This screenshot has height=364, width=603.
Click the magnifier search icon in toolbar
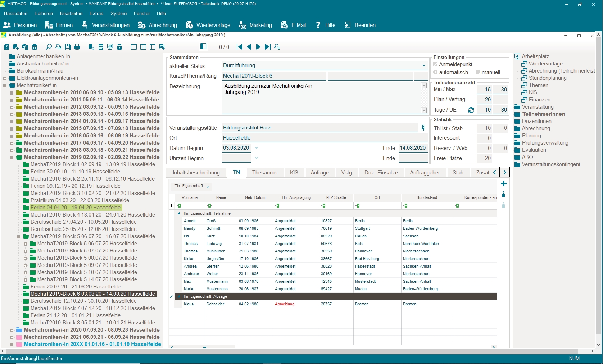49,47
